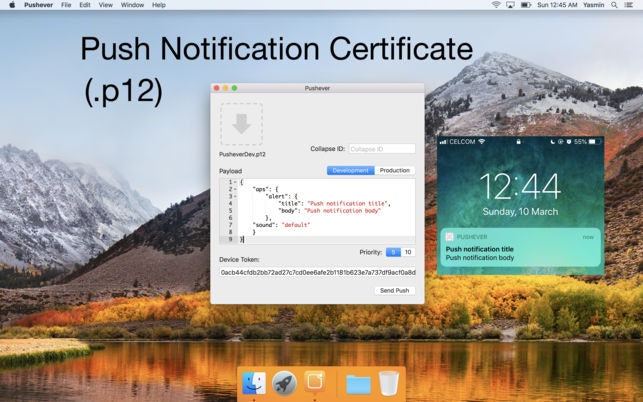Open the Edit menu

pyautogui.click(x=85, y=5)
